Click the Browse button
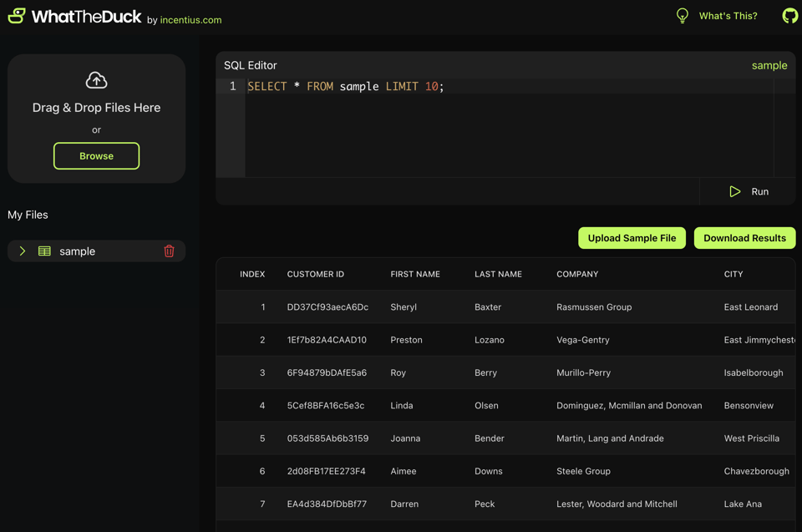 click(96, 156)
